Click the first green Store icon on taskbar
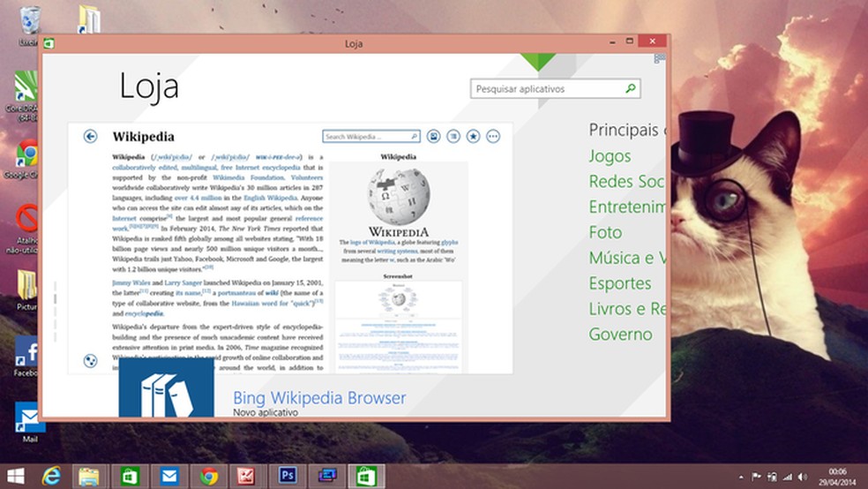Screen dimensions: 868x489 (x=130, y=476)
